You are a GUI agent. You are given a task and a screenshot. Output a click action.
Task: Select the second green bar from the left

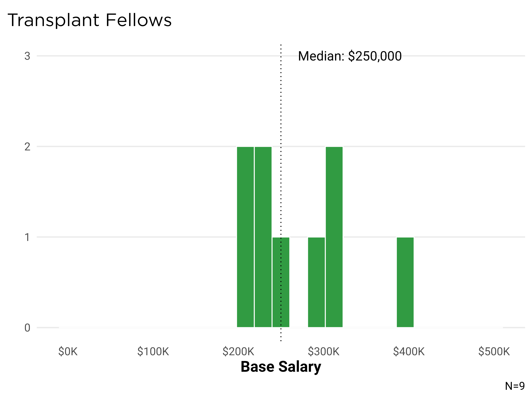click(263, 237)
